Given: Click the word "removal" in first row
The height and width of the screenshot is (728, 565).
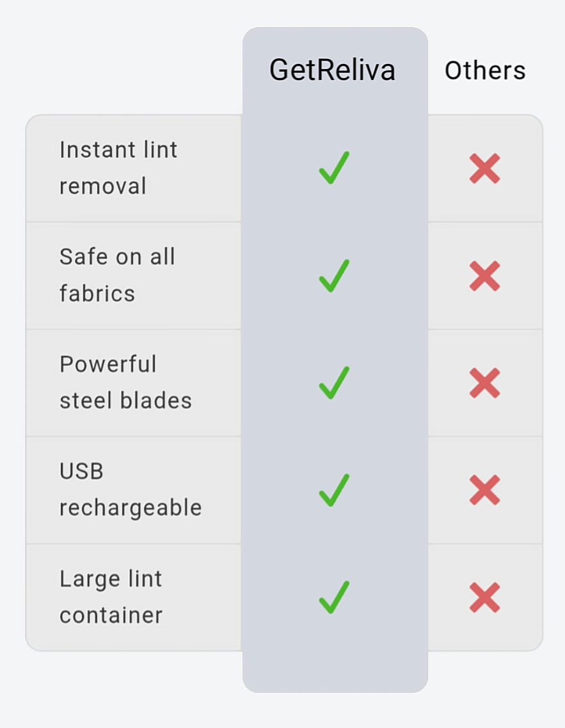Looking at the screenshot, I should coord(103,186).
